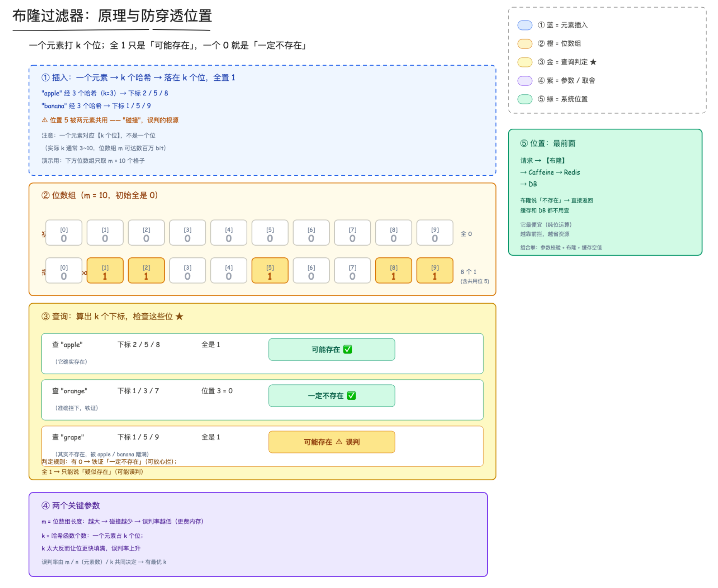Screen dimensions: 718x588
Task: Click highlighted bit cell [8] with value 1
Action: click(393, 270)
